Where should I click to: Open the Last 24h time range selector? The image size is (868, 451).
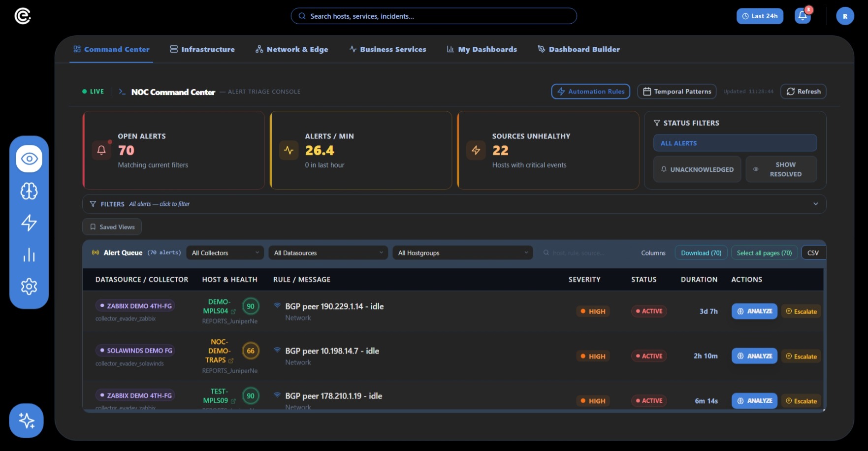(760, 16)
